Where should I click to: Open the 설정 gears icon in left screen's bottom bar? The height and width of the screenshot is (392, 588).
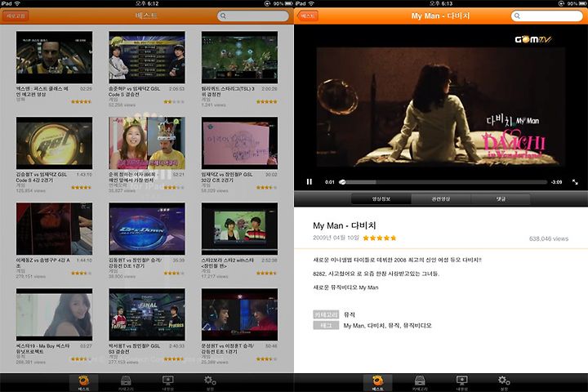point(210,383)
